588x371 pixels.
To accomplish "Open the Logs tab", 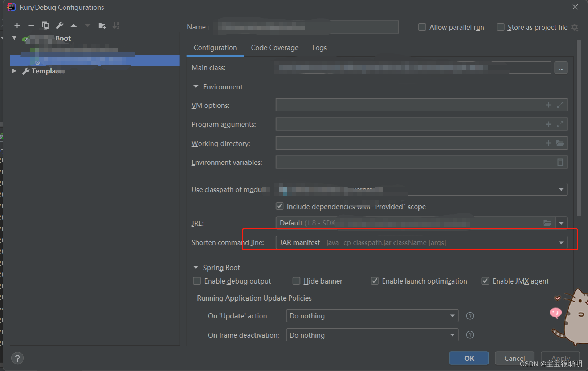I will coord(319,48).
